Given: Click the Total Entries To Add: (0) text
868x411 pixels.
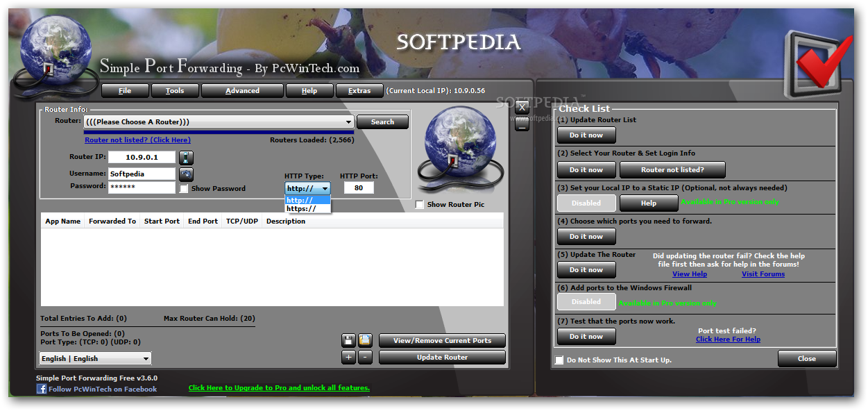Looking at the screenshot, I should pyautogui.click(x=83, y=319).
